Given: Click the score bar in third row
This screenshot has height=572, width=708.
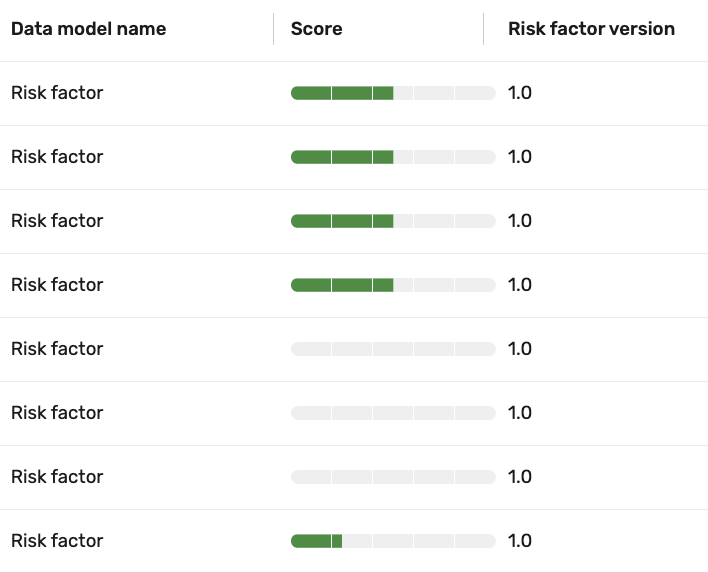Looking at the screenshot, I should pos(393,221).
